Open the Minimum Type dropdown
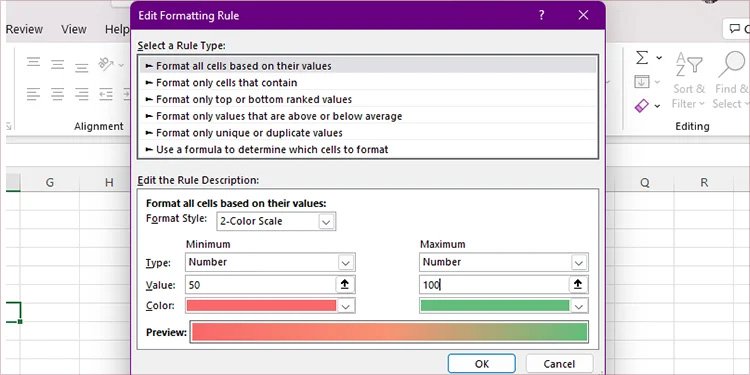The width and height of the screenshot is (750, 375). click(346, 263)
